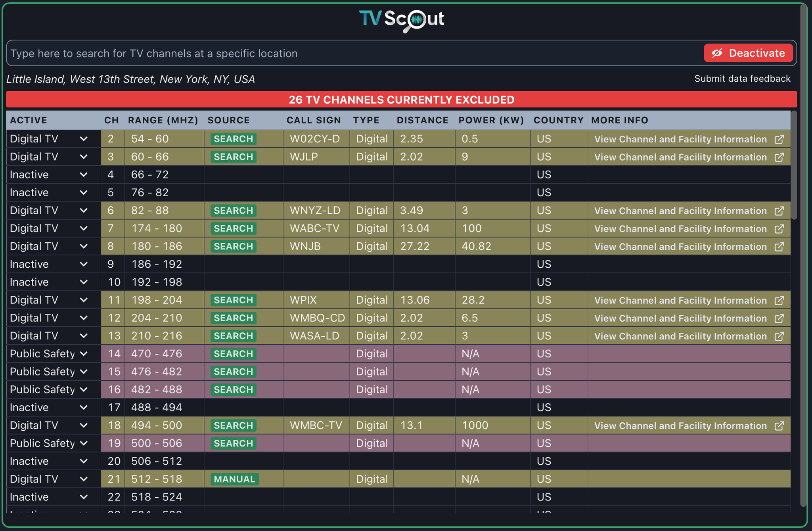Click the Little Island location text
The width and height of the screenshot is (812, 531).
130,79
